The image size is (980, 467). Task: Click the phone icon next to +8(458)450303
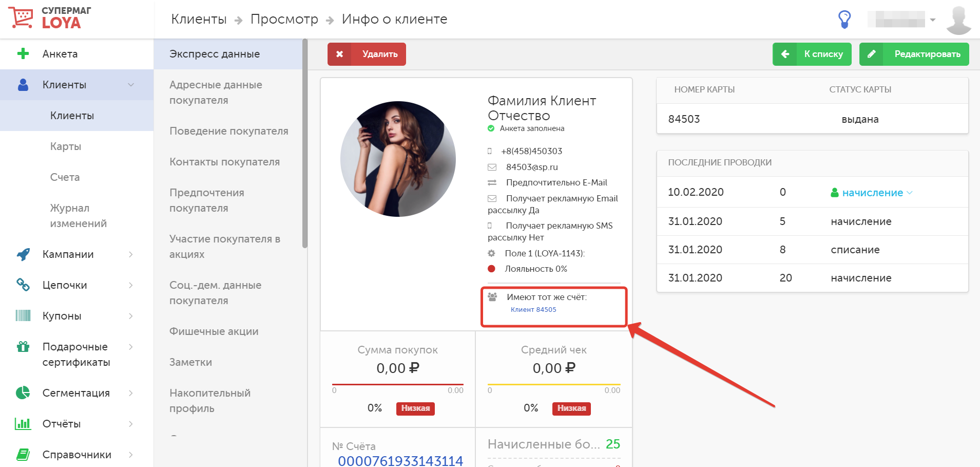coord(490,151)
